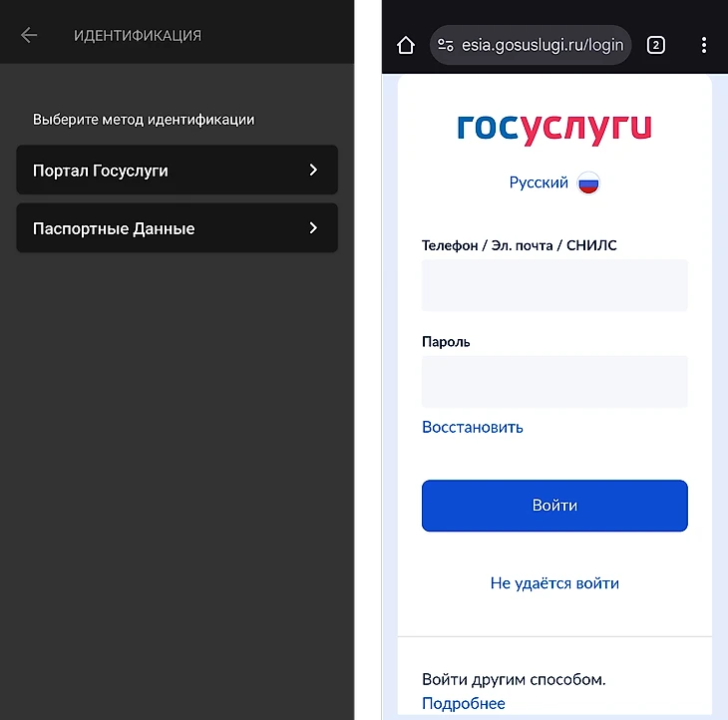
Task: Click the Госуслуги logo
Action: (x=554, y=129)
